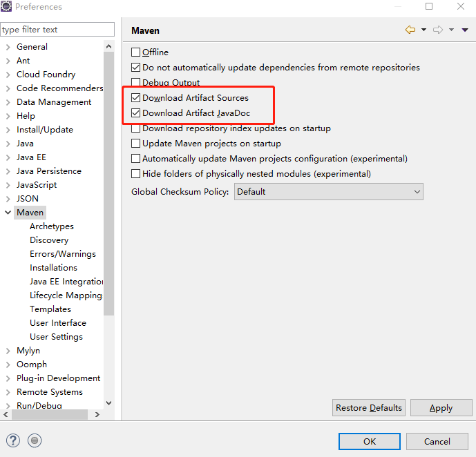476x457 pixels.
Task: Uncheck Do not automatically update dependencies
Action: (135, 68)
